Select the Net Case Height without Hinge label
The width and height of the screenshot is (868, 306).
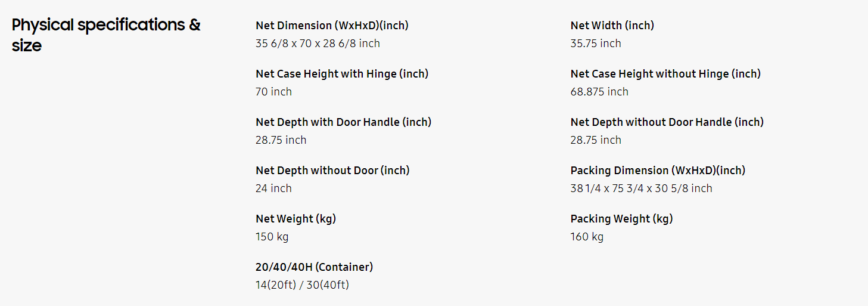[x=665, y=74]
